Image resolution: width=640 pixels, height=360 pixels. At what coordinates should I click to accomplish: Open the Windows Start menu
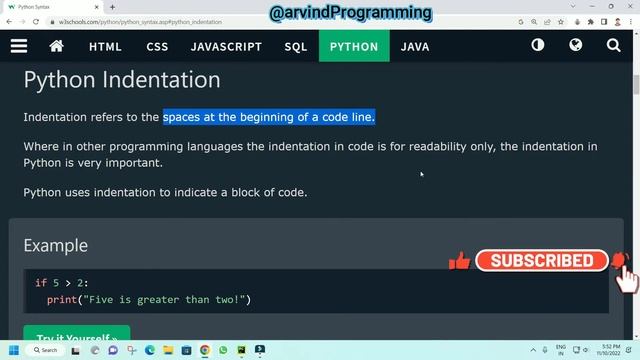(14, 350)
